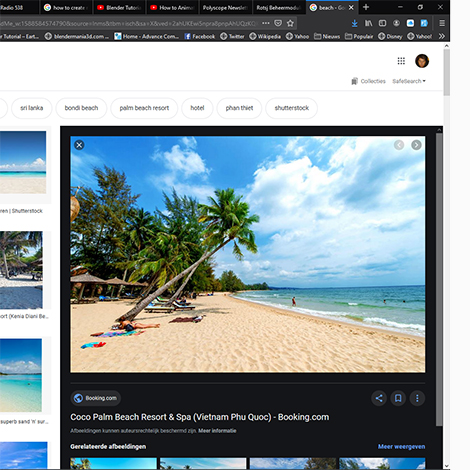The width and height of the screenshot is (470, 470).
Task: Open Google apps grid
Action: click(x=401, y=61)
